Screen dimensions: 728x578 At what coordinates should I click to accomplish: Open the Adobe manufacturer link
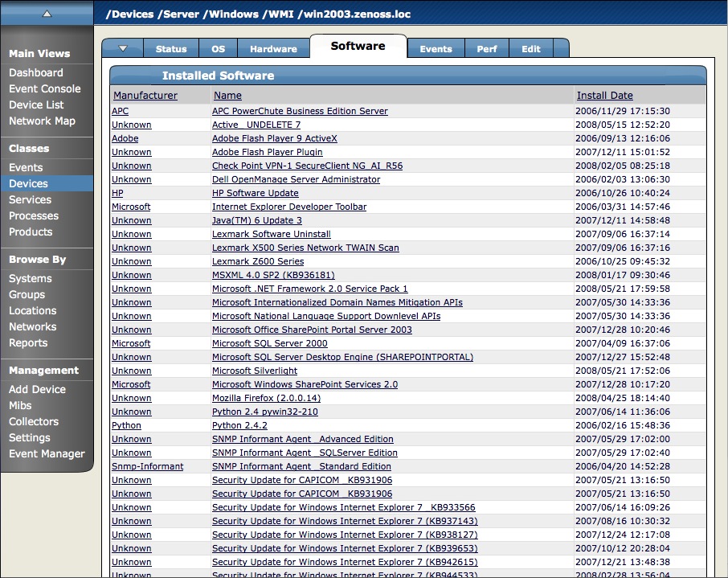click(x=125, y=138)
